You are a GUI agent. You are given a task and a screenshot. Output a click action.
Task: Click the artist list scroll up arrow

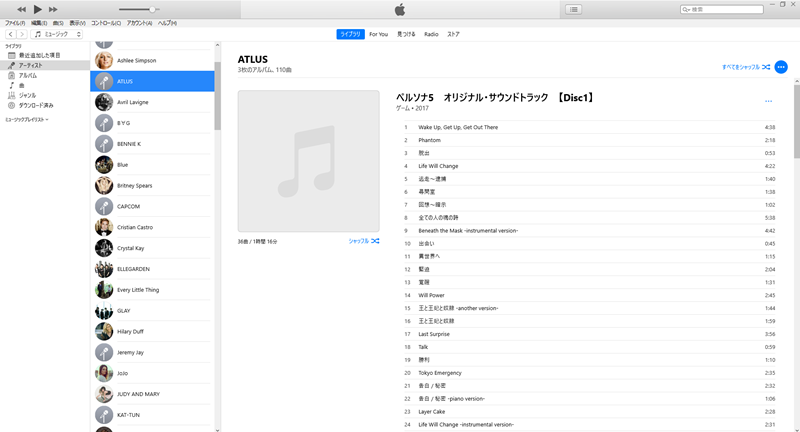point(217,45)
